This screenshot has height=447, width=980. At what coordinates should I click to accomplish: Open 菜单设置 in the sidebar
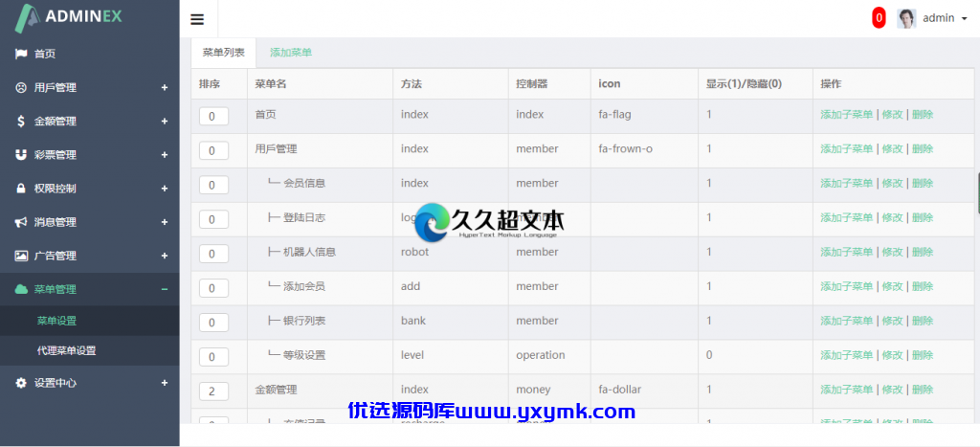[x=56, y=322]
